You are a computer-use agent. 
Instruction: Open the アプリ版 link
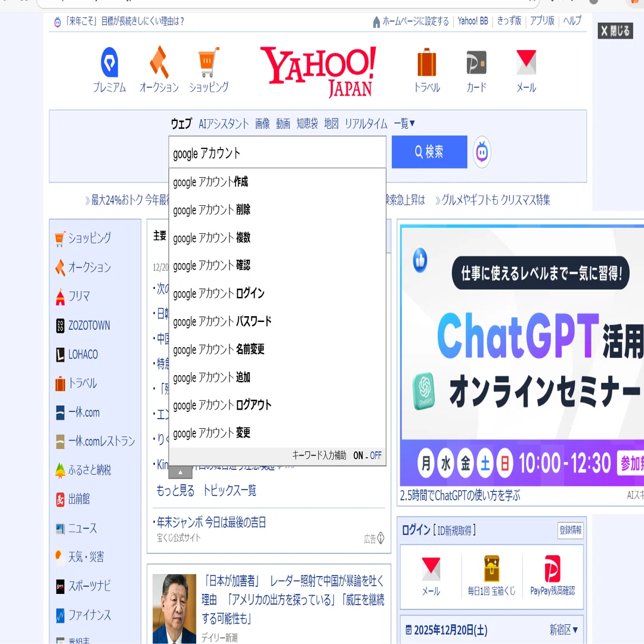click(542, 20)
